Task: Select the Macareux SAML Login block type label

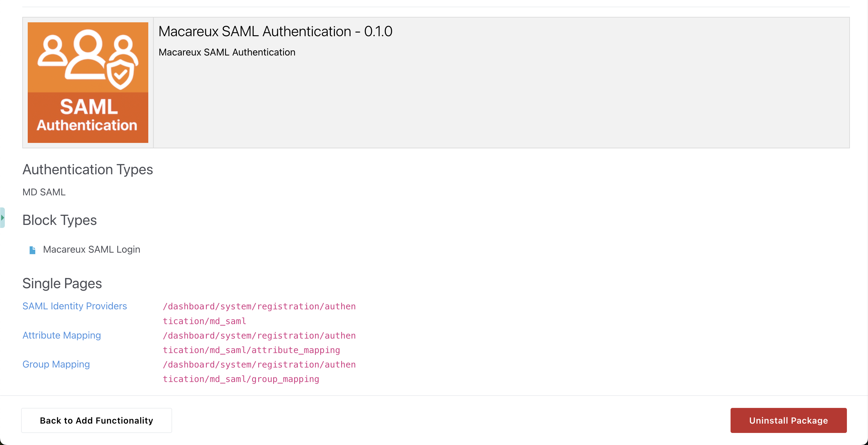Action: (x=91, y=249)
